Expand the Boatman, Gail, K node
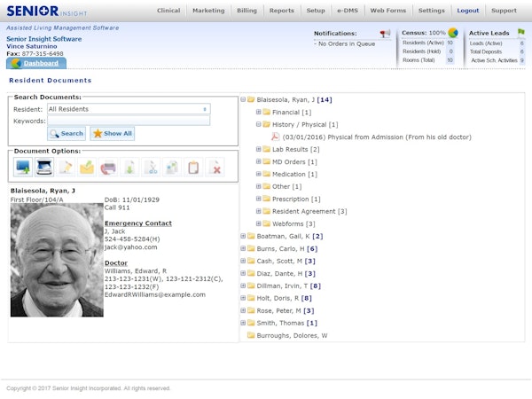 click(242, 237)
